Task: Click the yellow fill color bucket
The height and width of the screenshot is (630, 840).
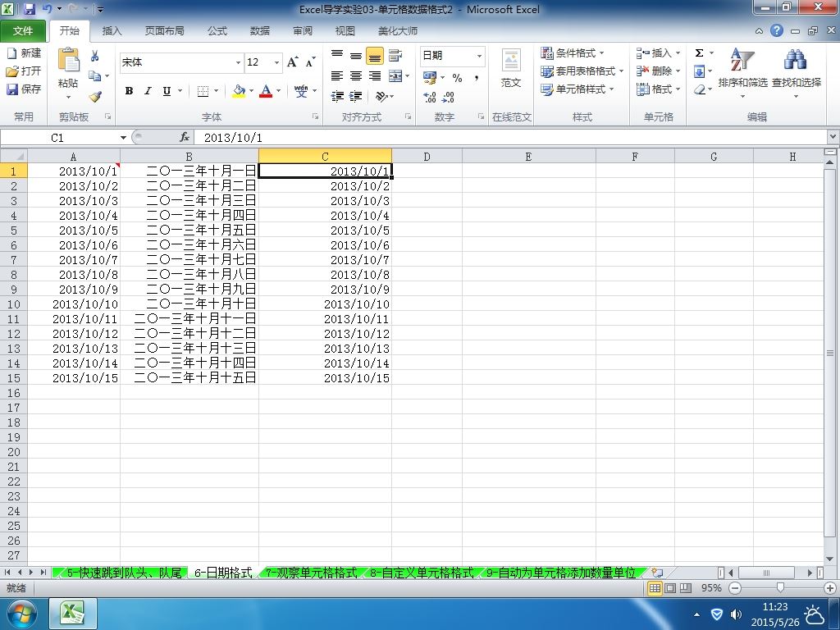Action: tap(239, 91)
